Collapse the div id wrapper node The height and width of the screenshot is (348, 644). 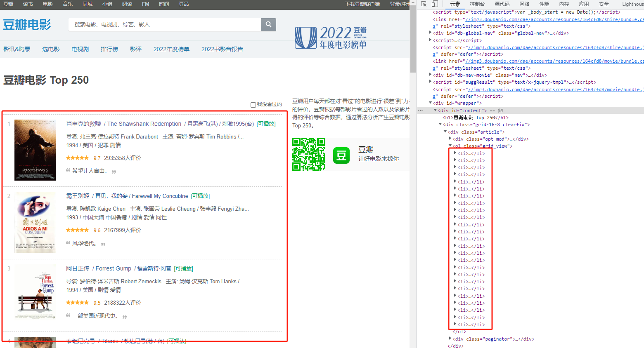(431, 103)
